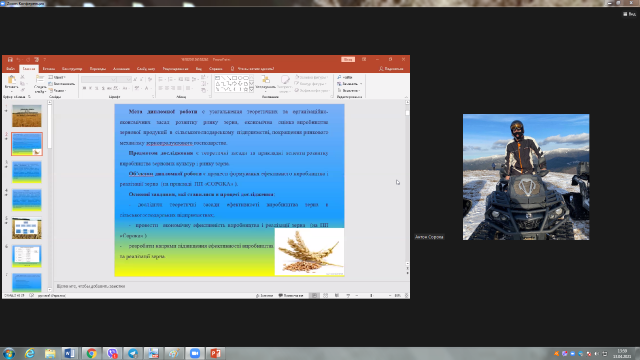Select the text box shape in shapes gallery

click(217, 78)
